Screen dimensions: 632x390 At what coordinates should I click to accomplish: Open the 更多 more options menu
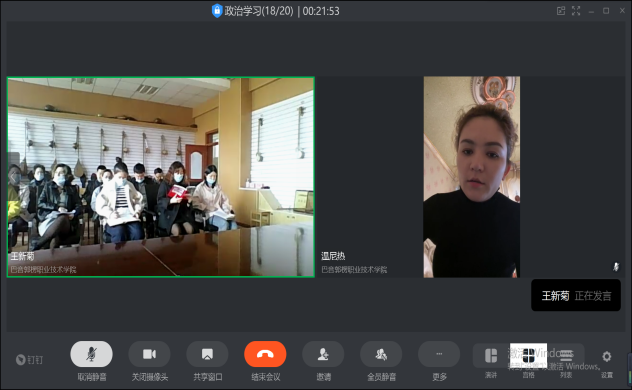point(439,354)
